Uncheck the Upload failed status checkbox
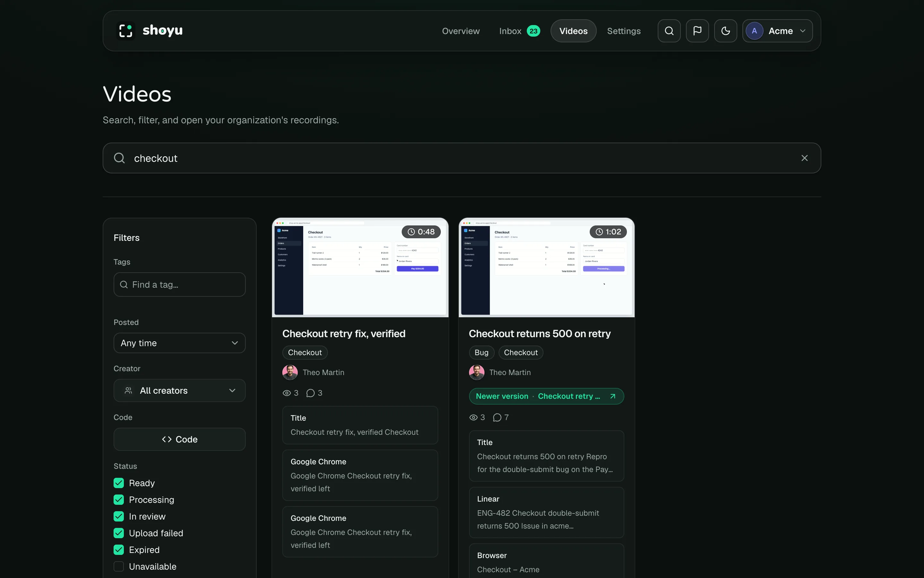This screenshot has height=578, width=924. (x=119, y=533)
